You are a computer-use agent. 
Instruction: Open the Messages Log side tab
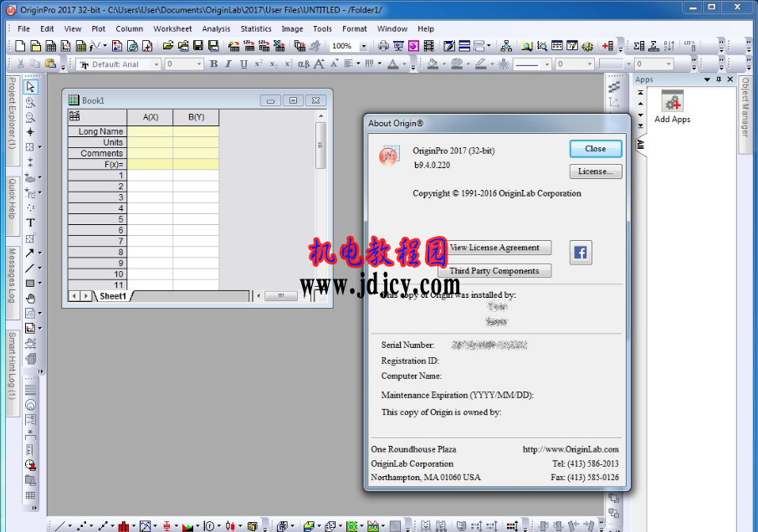[x=13, y=283]
